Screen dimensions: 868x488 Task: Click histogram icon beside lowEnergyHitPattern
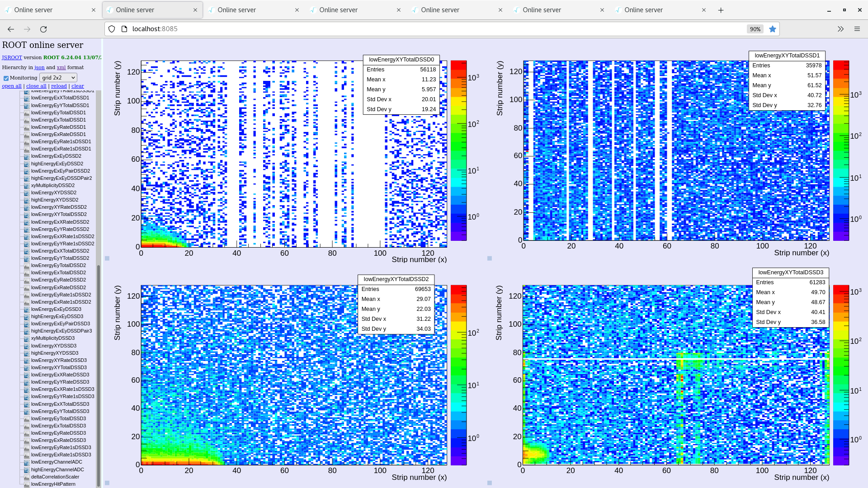click(27, 484)
